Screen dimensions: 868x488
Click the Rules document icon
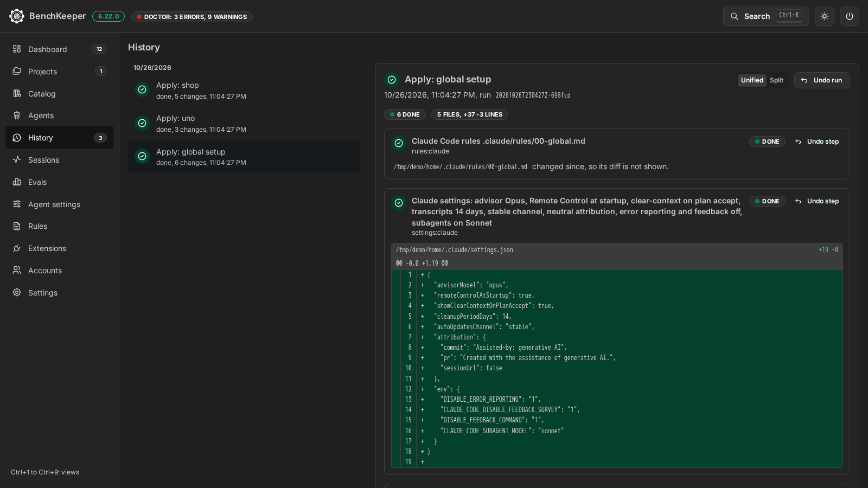pyautogui.click(x=17, y=226)
